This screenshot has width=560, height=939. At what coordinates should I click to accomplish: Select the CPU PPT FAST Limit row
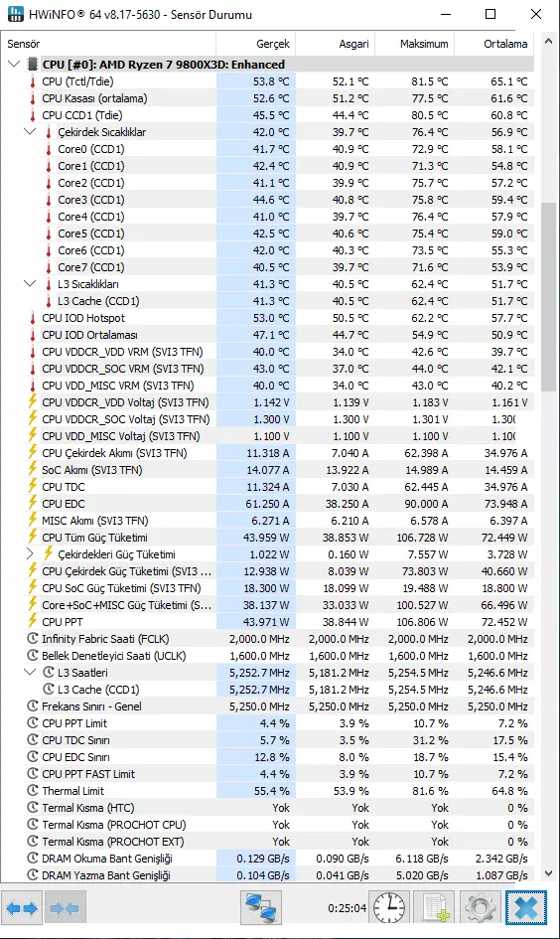point(267,774)
